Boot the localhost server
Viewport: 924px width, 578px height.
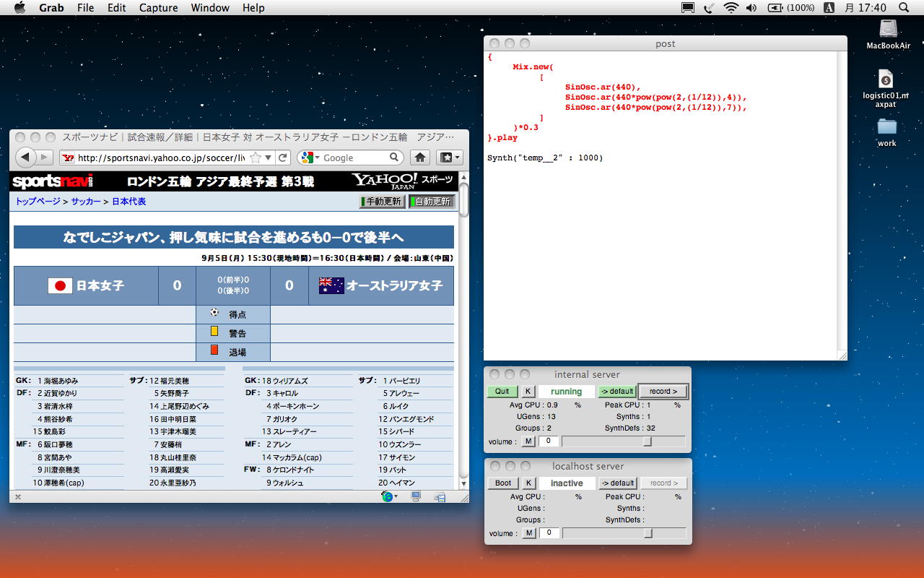point(502,483)
